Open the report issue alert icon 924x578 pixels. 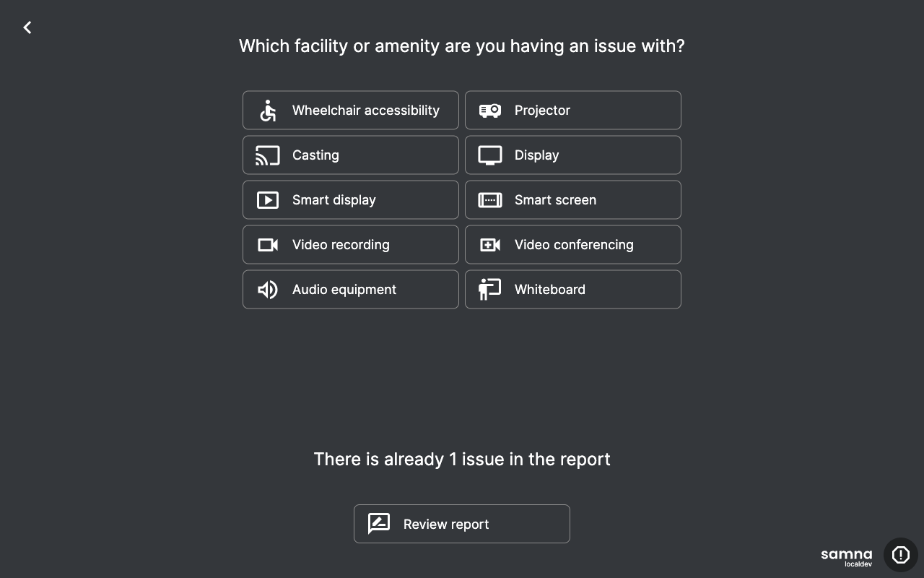point(900,555)
